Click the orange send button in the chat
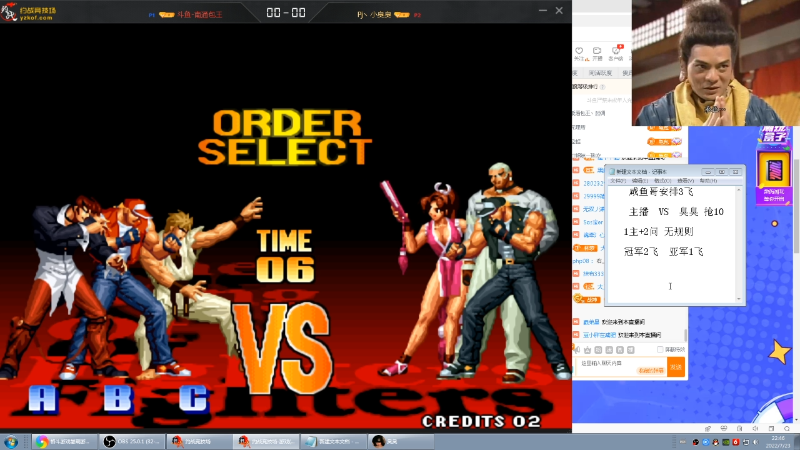Screen dimensions: 800x450 [x=676, y=367]
